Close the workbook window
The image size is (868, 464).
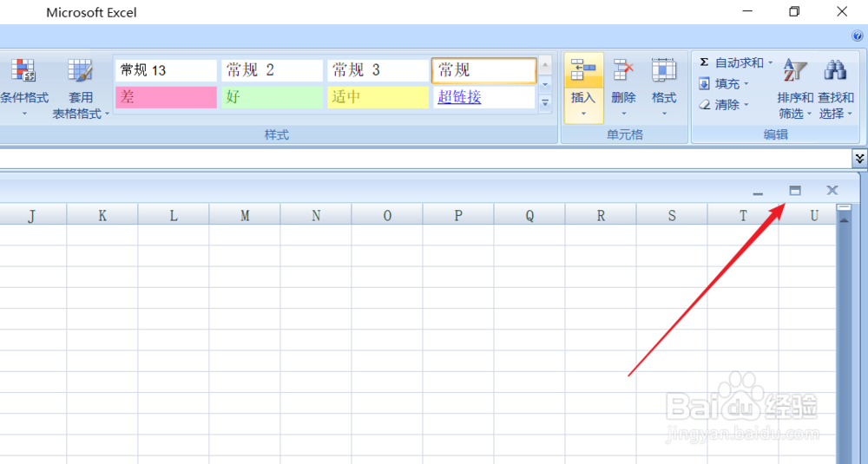click(x=832, y=191)
